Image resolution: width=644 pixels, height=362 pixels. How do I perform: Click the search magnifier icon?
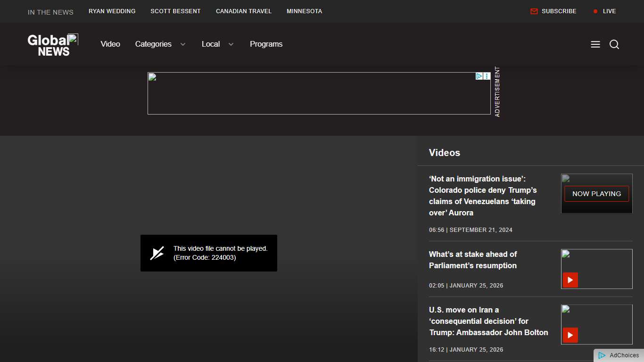(x=614, y=44)
